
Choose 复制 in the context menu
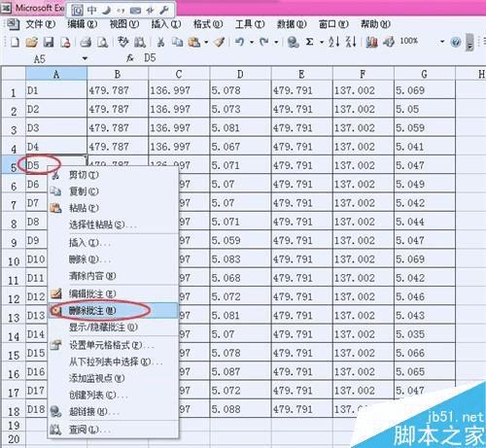(114, 191)
